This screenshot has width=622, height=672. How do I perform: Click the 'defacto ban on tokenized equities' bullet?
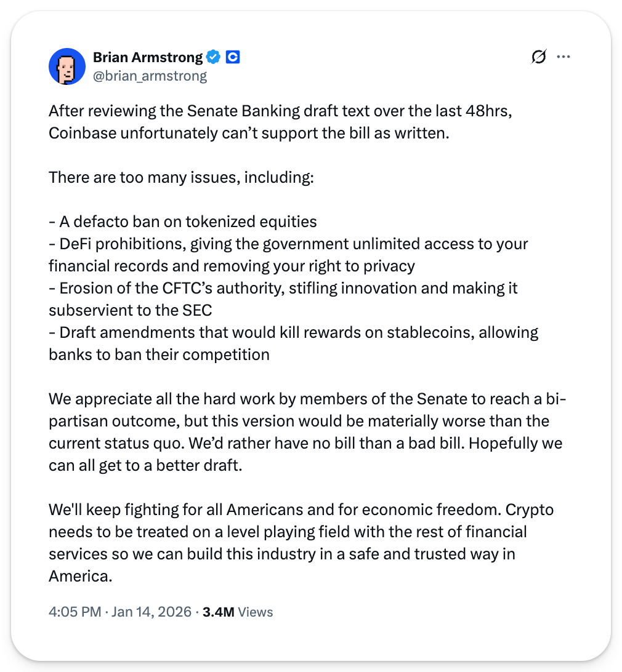point(183,222)
